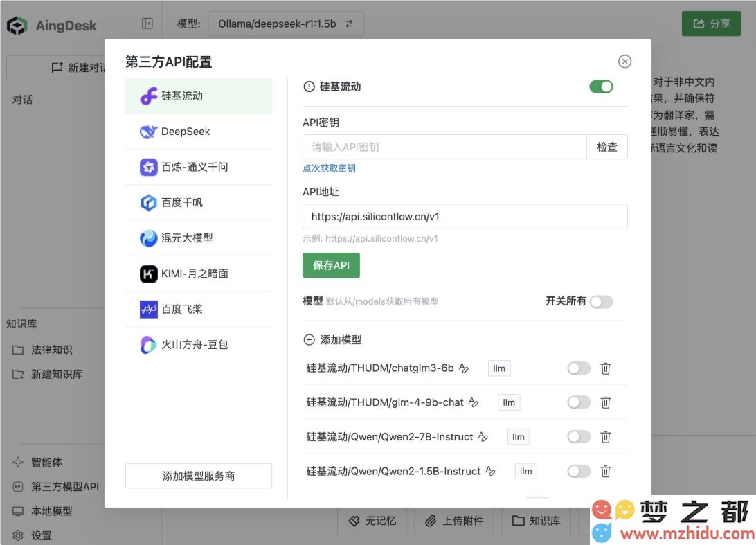The width and height of the screenshot is (756, 545).
Task: Open the Ollama/deepseek-r1:1.5b model selector
Action: coord(286,24)
